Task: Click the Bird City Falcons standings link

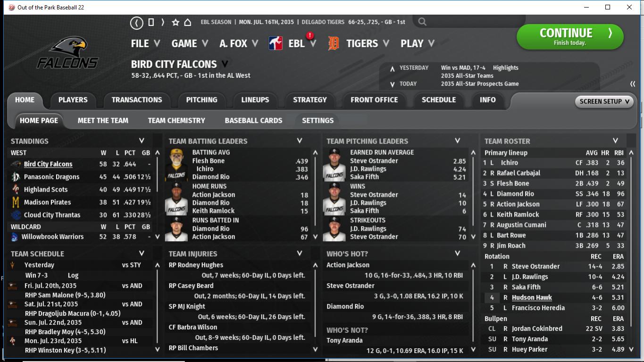Action: [x=48, y=164]
